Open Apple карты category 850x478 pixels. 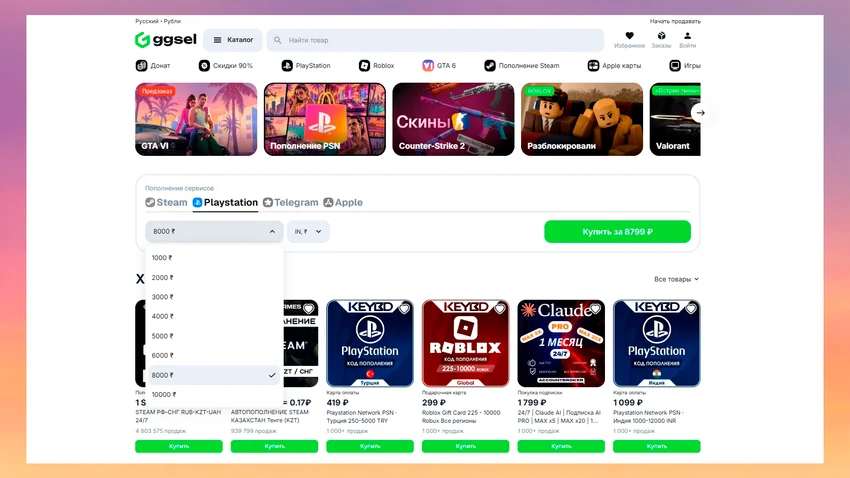click(614, 66)
